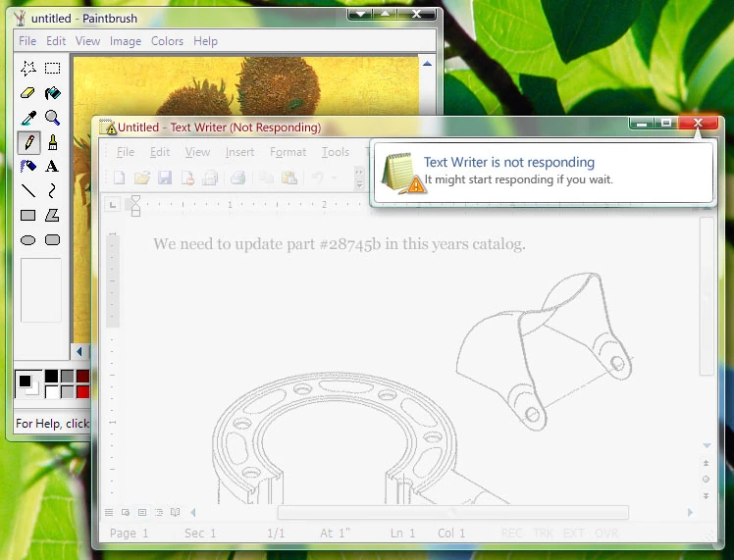Open Text Writer Insert menu
Screen dimensions: 734x560
click(239, 152)
